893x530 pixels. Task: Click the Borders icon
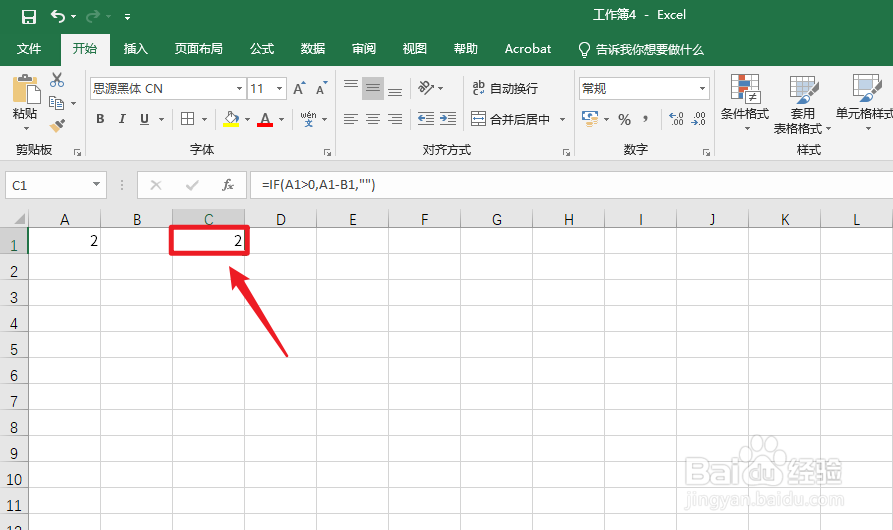(x=187, y=118)
